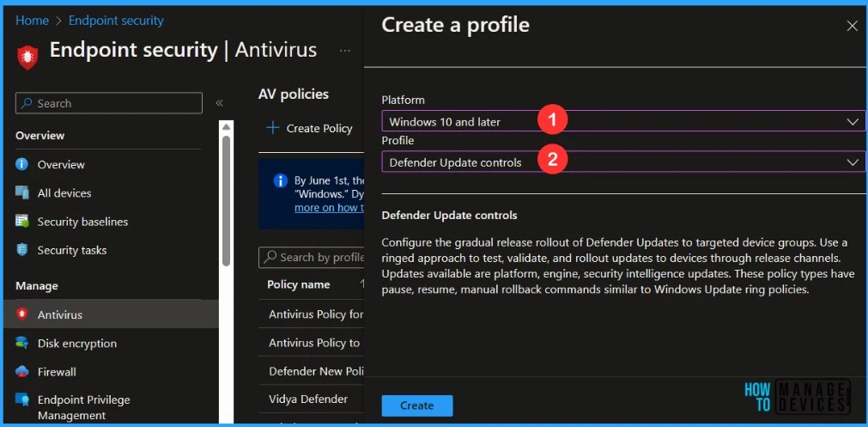Click the Disk encryption icon
Screen dimensions: 868x427
tap(22, 343)
